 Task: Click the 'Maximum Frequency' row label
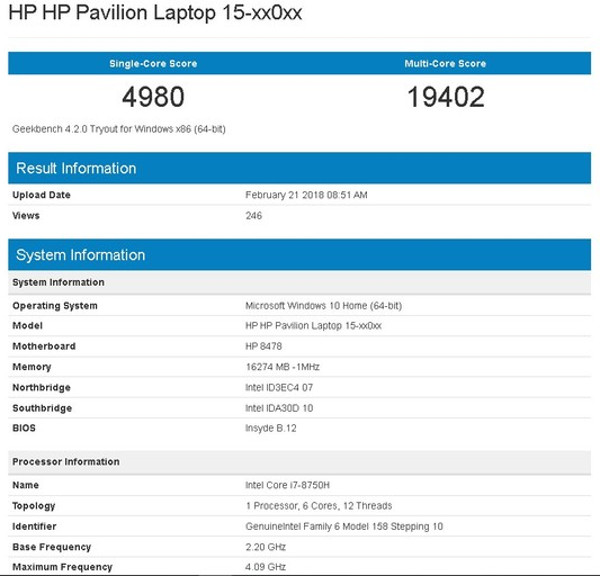click(x=62, y=567)
